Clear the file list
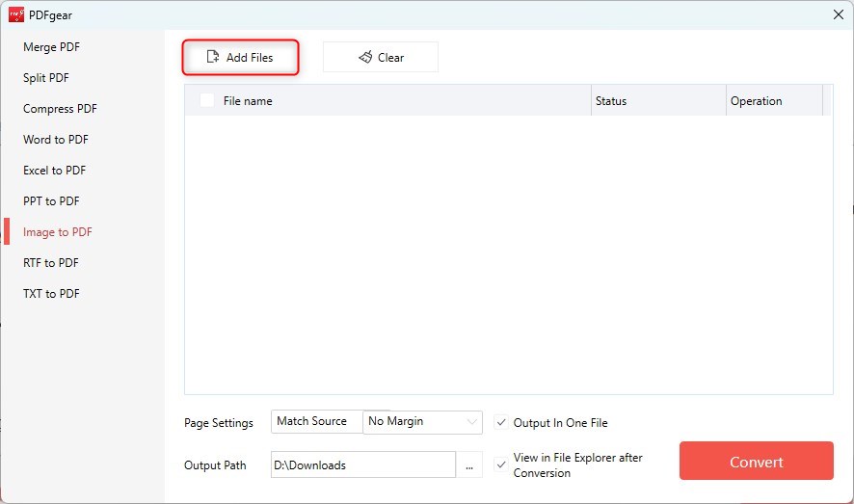Viewport: 854px width, 504px height. [380, 57]
